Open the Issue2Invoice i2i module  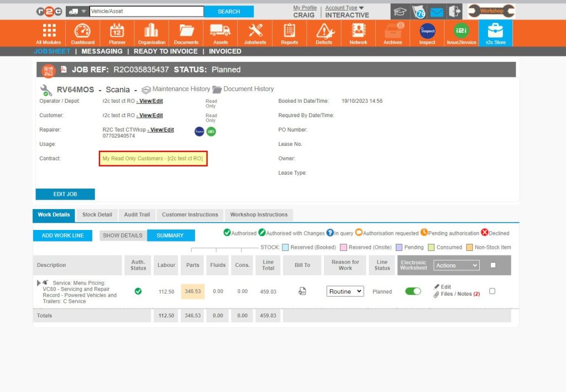[462, 34]
